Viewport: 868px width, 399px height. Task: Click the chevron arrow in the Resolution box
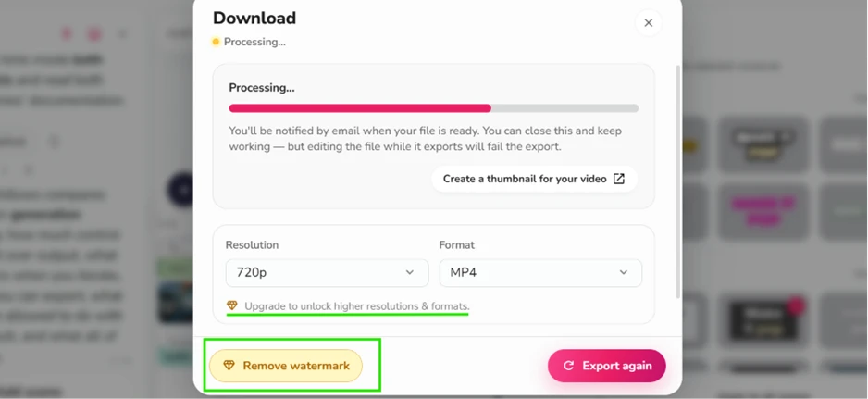click(410, 273)
